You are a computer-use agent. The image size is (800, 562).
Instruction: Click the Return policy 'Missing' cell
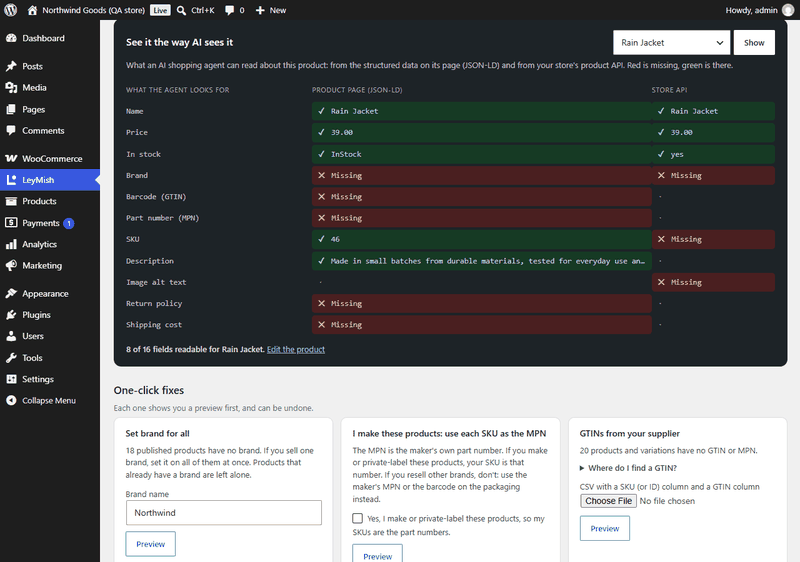pyautogui.click(x=482, y=303)
